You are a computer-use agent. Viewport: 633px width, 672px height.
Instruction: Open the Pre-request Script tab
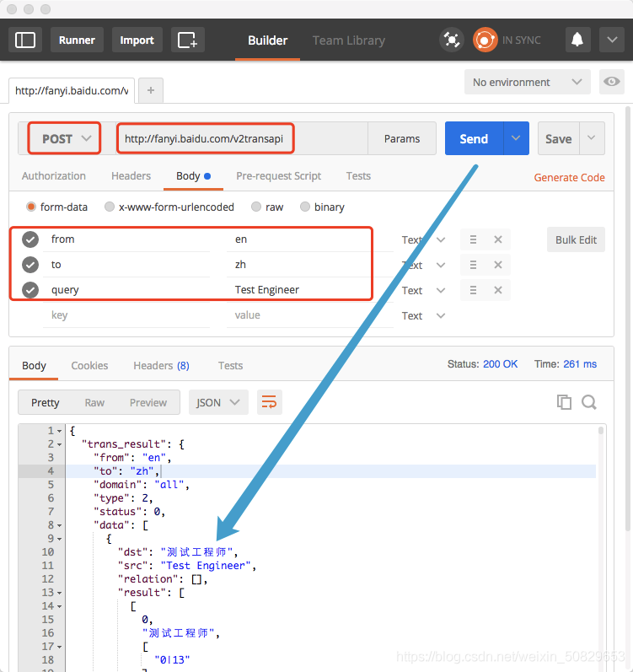tap(279, 176)
